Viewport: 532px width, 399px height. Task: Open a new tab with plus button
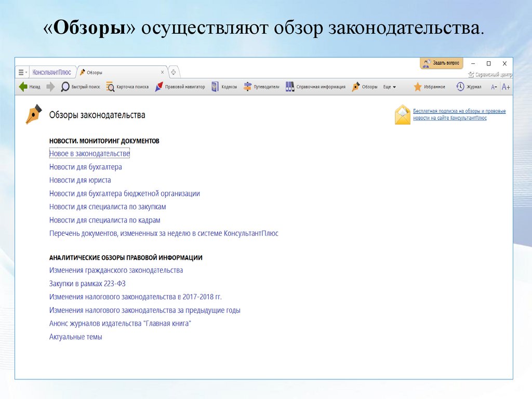(x=174, y=72)
